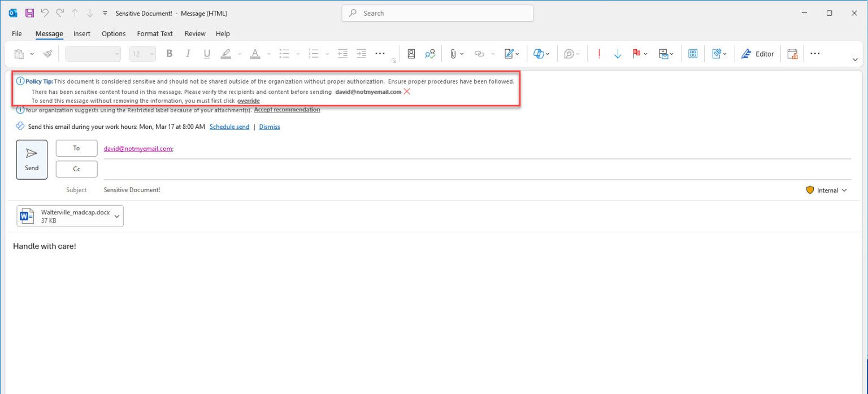868x394 pixels.
Task: Dismiss recipient david@notmyemail.com with the red X
Action: (406, 91)
